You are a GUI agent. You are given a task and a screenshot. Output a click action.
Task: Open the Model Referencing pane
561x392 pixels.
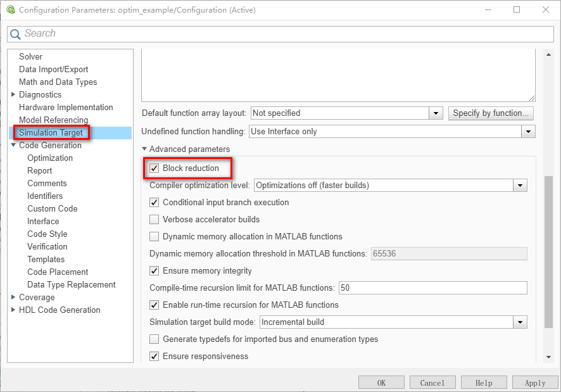pos(53,120)
